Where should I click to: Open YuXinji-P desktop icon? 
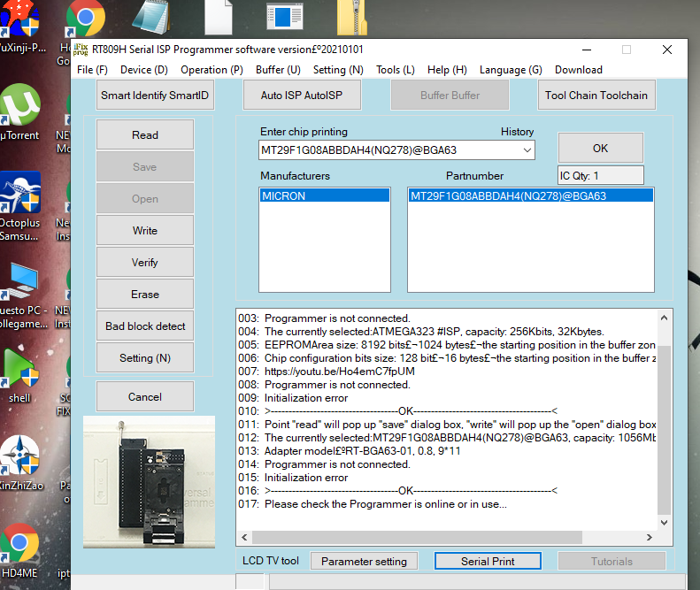[x=20, y=27]
